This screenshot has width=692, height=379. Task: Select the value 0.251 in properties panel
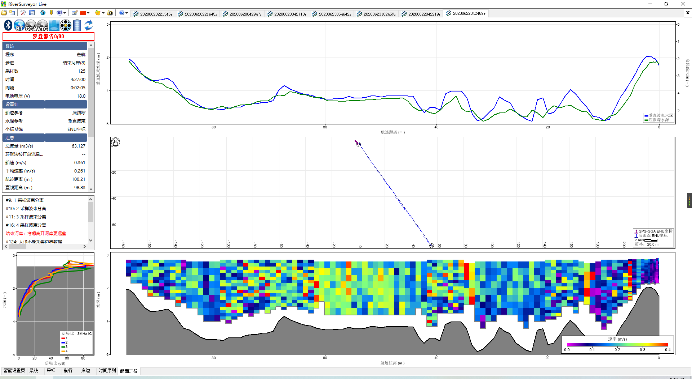(x=80, y=171)
